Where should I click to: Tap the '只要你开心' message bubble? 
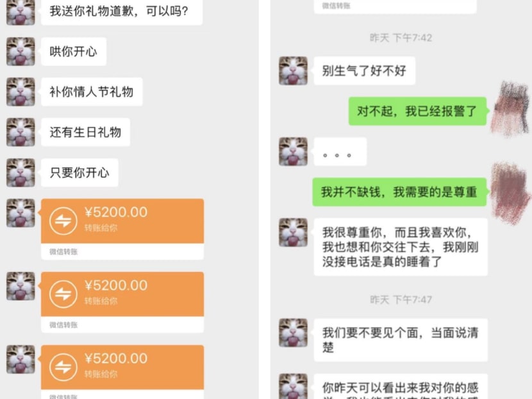pyautogui.click(x=79, y=173)
